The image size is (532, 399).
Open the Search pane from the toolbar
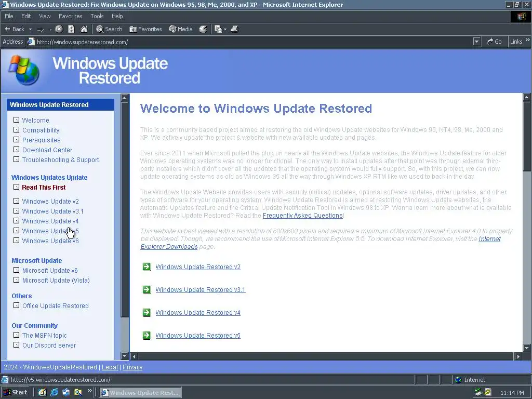tap(109, 29)
